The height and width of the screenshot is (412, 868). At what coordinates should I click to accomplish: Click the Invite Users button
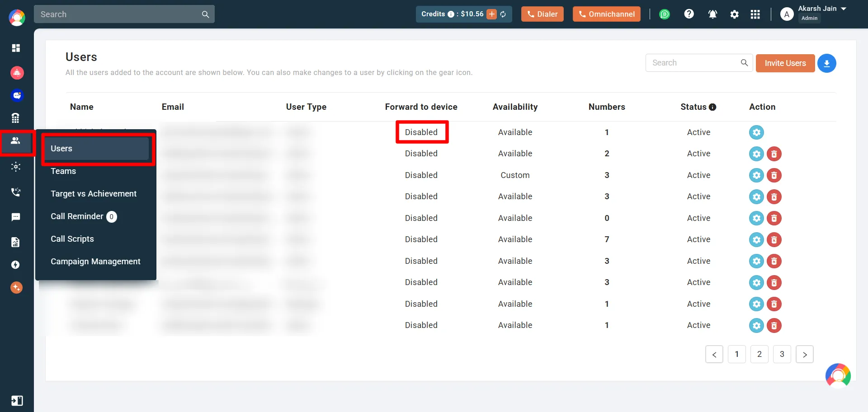point(785,63)
